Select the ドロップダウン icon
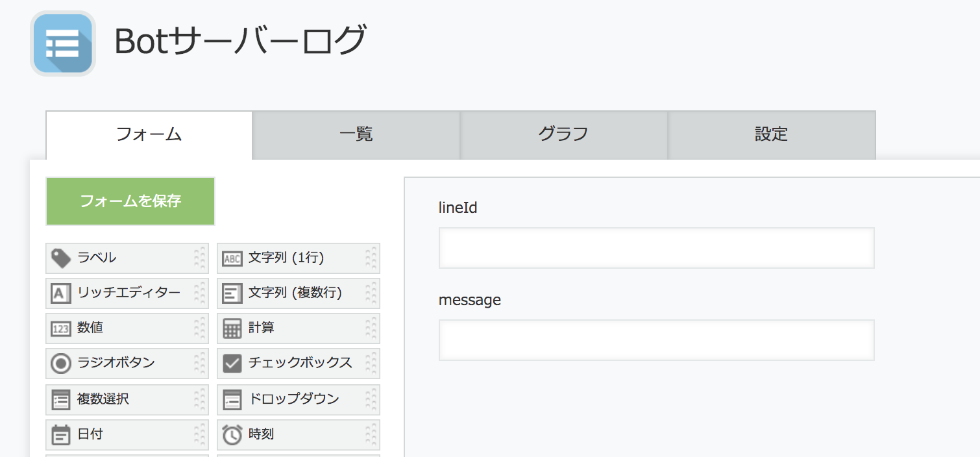Screen dimensions: 980x457 pos(232,399)
